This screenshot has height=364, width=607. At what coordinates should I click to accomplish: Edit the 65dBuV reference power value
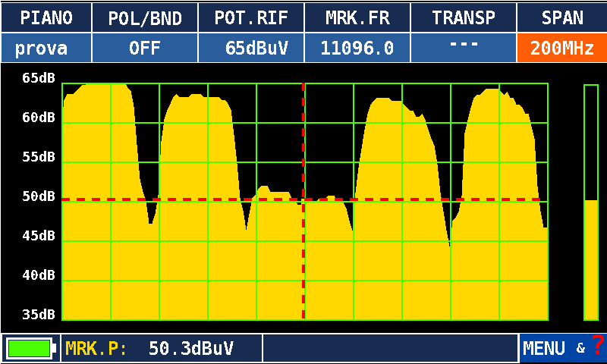251,48
